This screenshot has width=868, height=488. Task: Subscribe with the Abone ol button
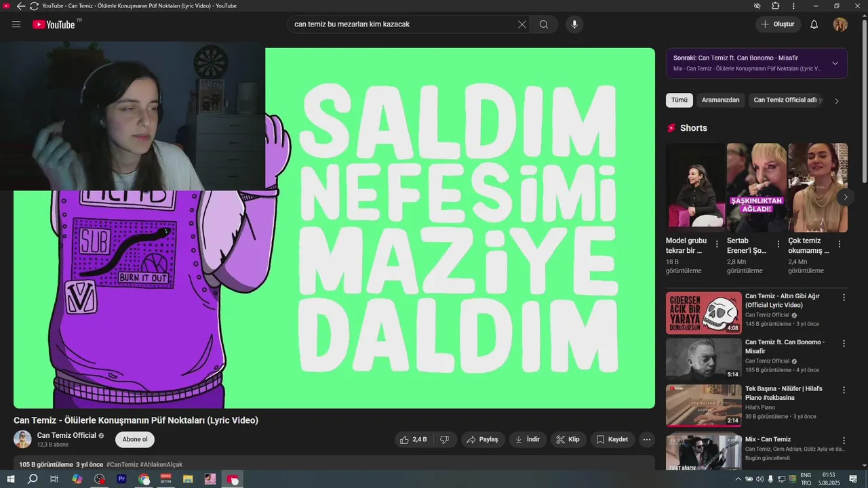[x=135, y=439]
